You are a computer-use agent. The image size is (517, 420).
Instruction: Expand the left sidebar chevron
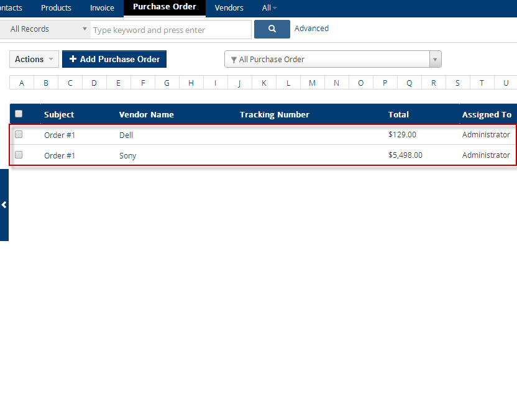click(x=4, y=205)
